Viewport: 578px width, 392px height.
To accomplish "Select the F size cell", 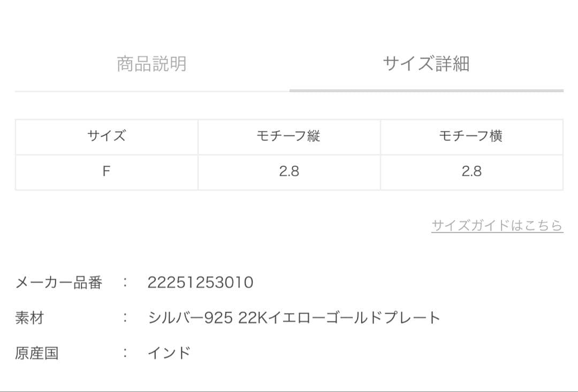I will coord(107,172).
